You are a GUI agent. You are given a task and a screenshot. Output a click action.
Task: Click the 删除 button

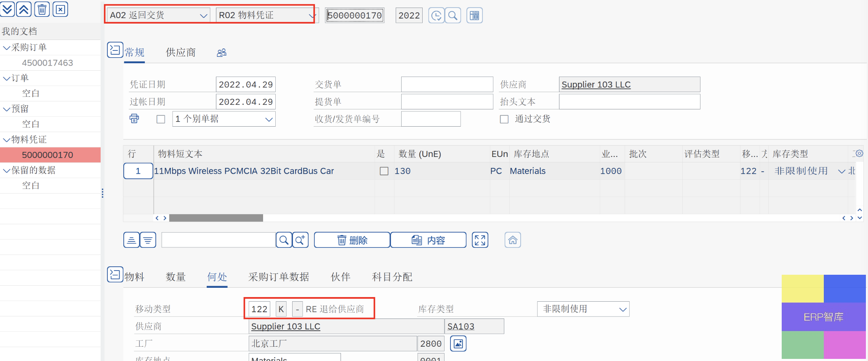pos(352,240)
